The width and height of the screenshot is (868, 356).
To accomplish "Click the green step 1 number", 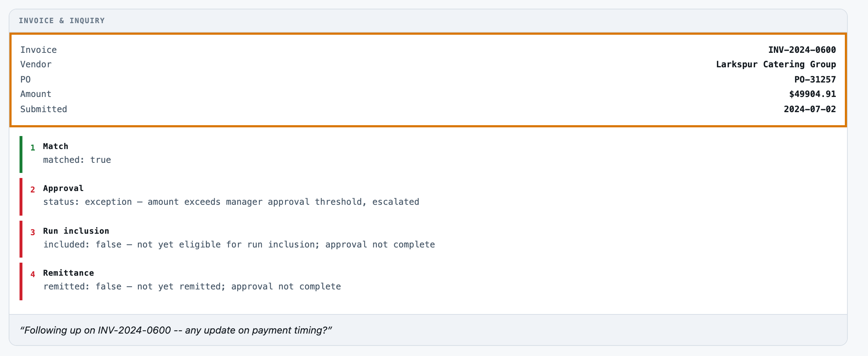I will click(x=33, y=148).
